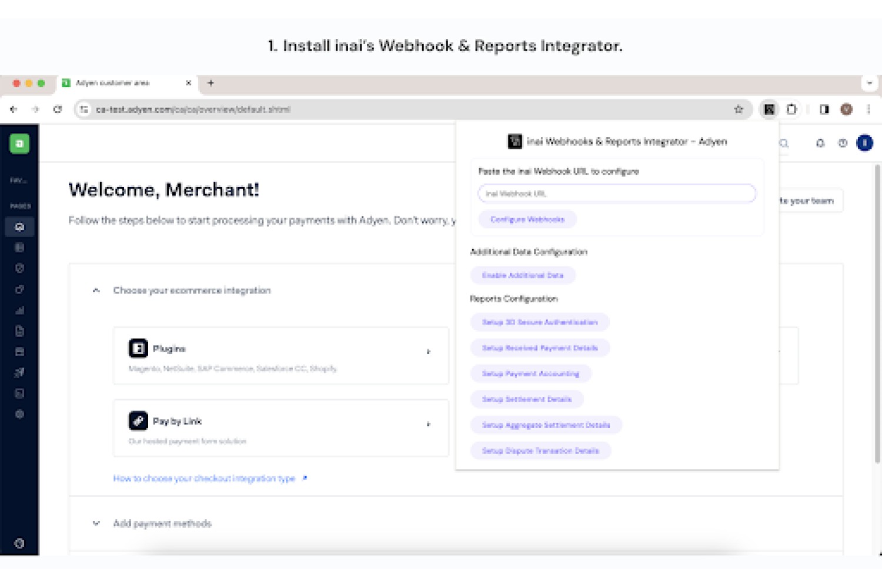Viewport: 882px width, 588px height.
Task: Click the inai extension icon in browser toolbar
Action: (769, 109)
